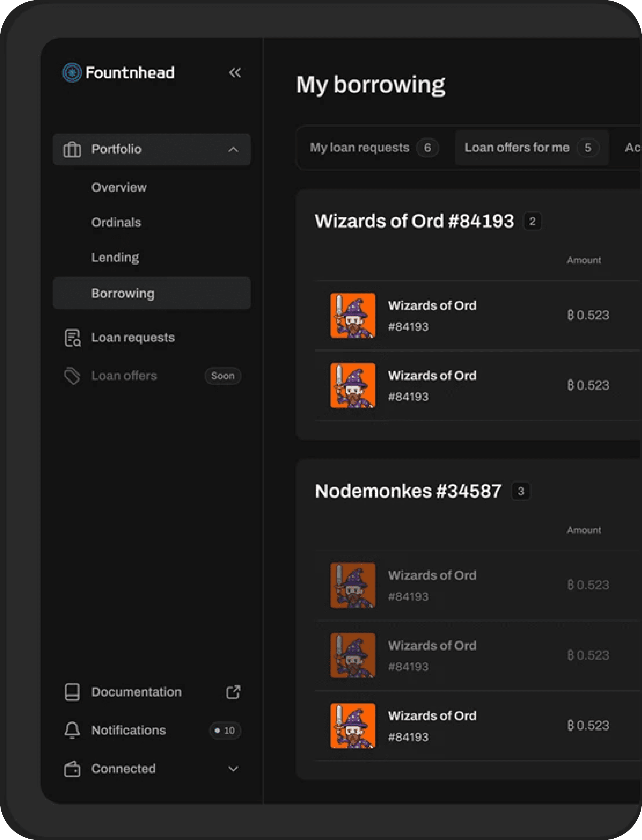The height and width of the screenshot is (840, 642).
Task: Click the Notifications count badge 10
Action: [x=225, y=730]
